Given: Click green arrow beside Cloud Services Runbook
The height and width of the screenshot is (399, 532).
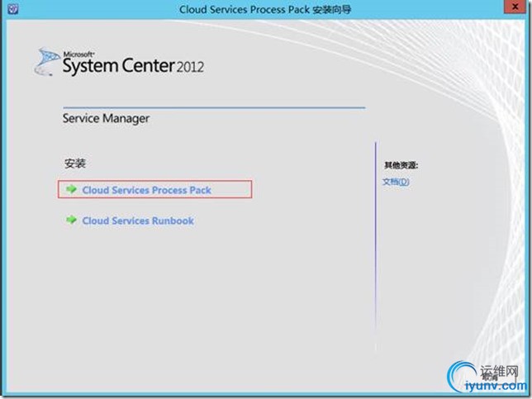Looking at the screenshot, I should tap(71, 220).
